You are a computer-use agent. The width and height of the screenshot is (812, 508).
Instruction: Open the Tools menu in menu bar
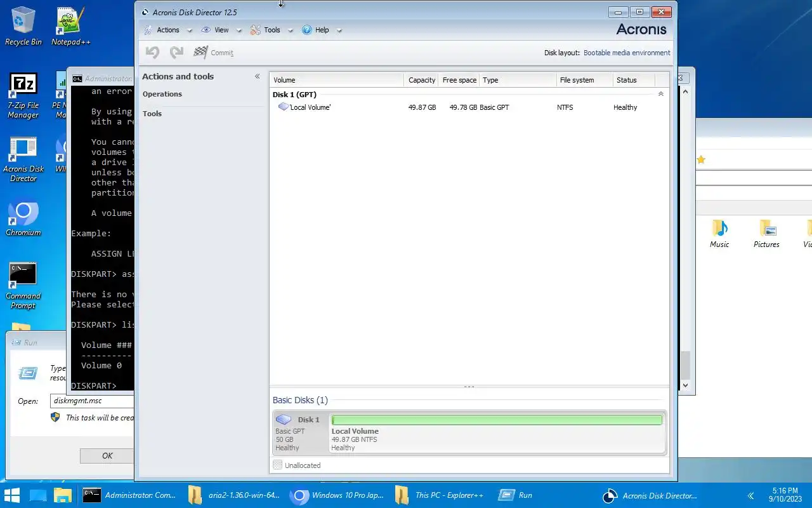pyautogui.click(x=272, y=30)
